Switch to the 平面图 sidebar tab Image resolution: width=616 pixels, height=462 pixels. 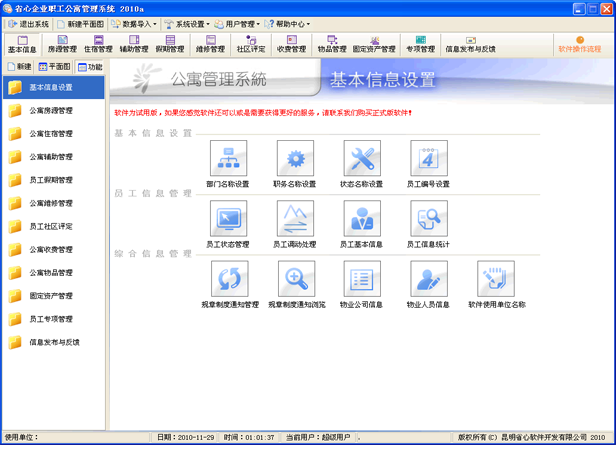55,67
